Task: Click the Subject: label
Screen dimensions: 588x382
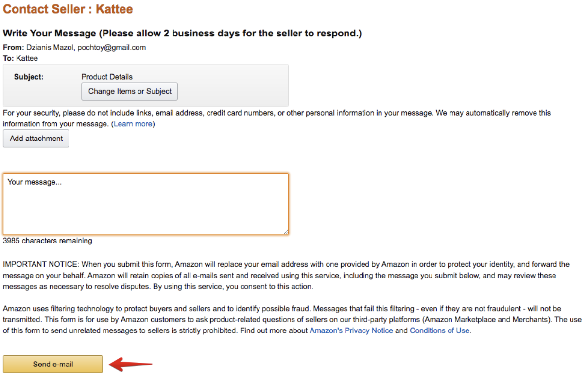Action: [29, 77]
